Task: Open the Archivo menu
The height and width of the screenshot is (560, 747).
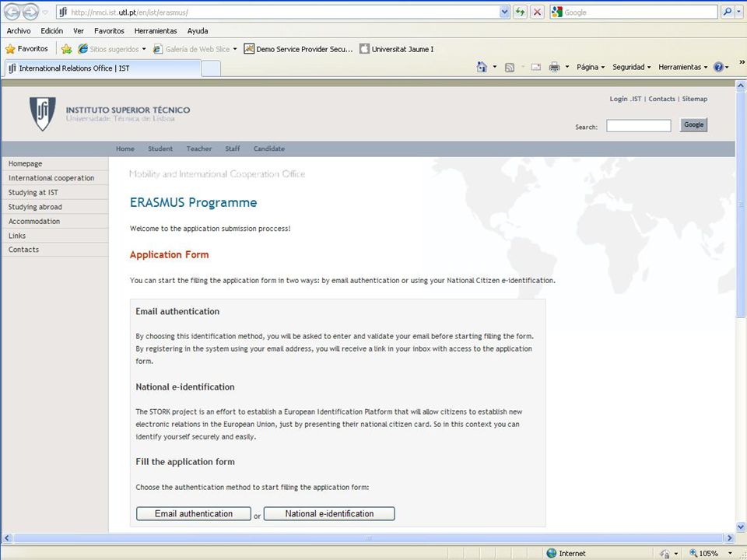Action: (19, 30)
